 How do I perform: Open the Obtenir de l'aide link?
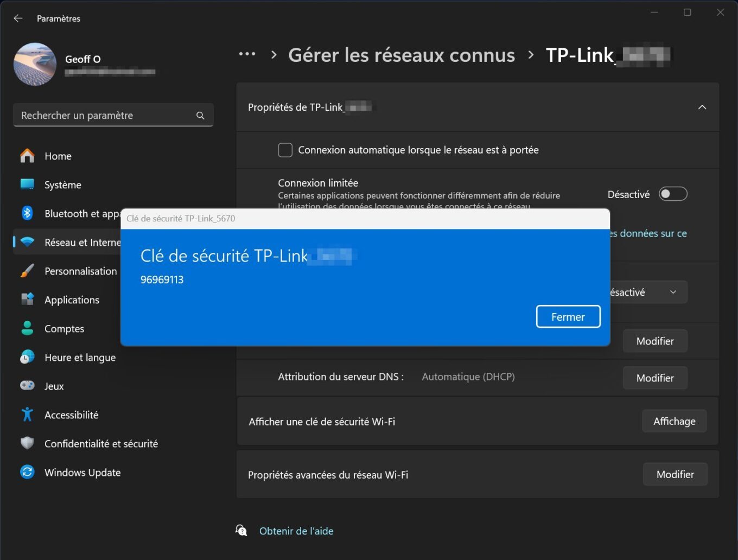pyautogui.click(x=296, y=531)
